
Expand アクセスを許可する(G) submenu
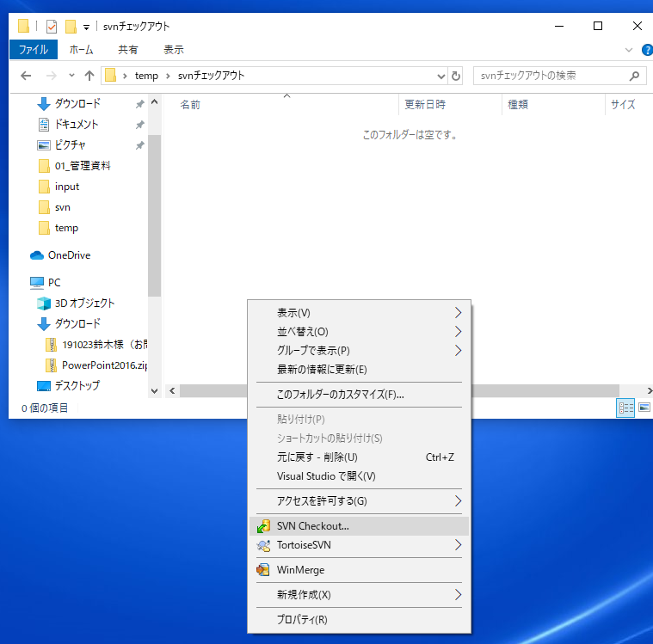(359, 501)
